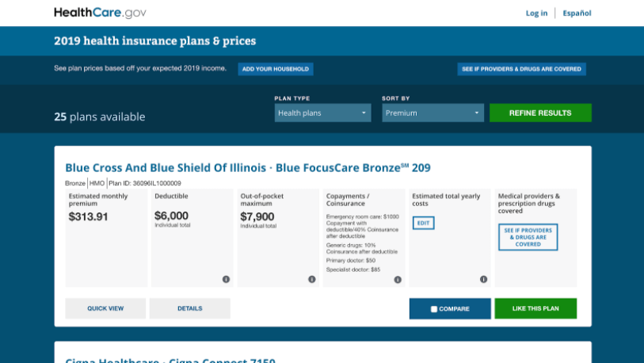Check the Compare checkbox
This screenshot has height=363, width=644.
pyautogui.click(x=434, y=309)
